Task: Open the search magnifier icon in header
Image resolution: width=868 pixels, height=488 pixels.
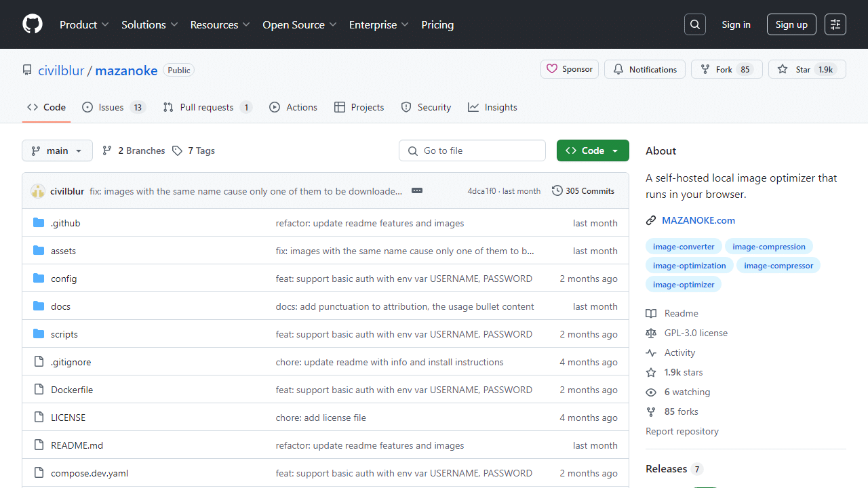Action: (695, 24)
